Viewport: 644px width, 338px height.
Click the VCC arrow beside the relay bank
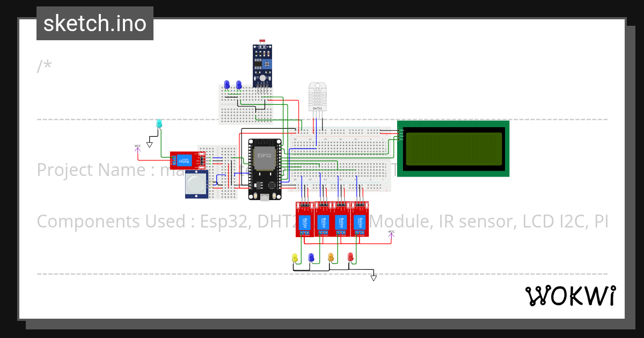391,236
